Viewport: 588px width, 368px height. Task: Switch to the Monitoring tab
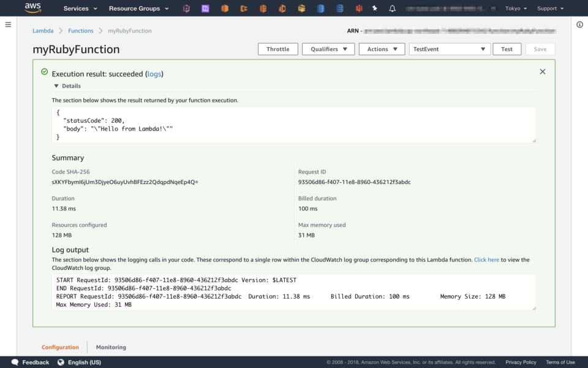coord(111,347)
